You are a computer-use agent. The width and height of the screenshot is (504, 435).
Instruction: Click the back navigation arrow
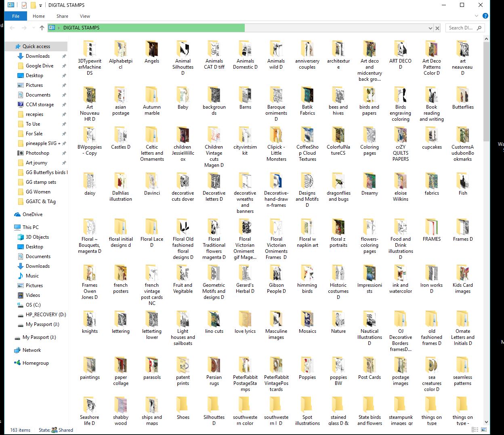pyautogui.click(x=12, y=27)
